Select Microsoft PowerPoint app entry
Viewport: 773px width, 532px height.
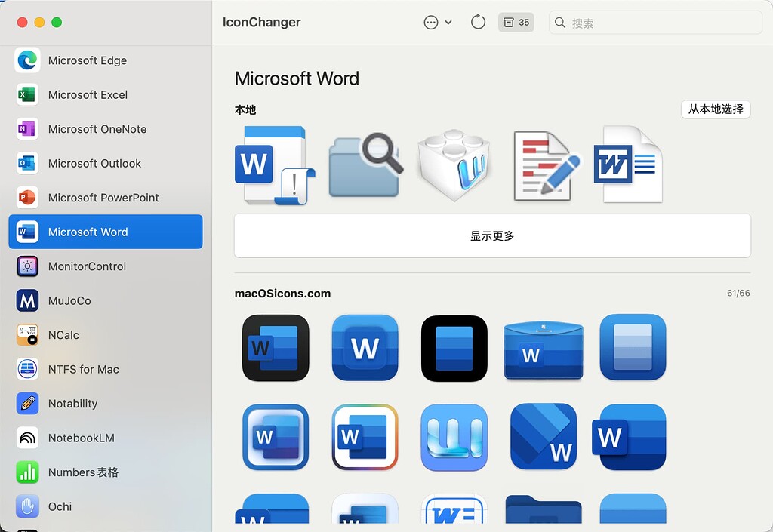click(106, 198)
